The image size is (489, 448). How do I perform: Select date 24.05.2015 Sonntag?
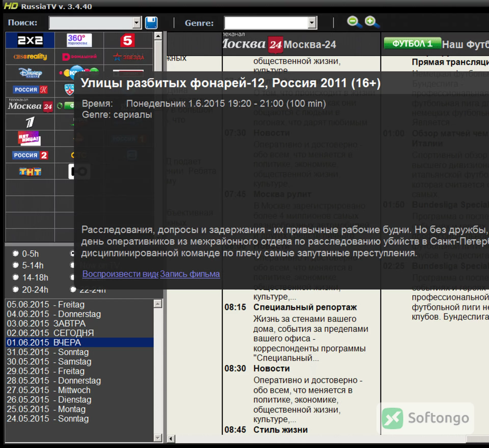pyautogui.click(x=79, y=418)
